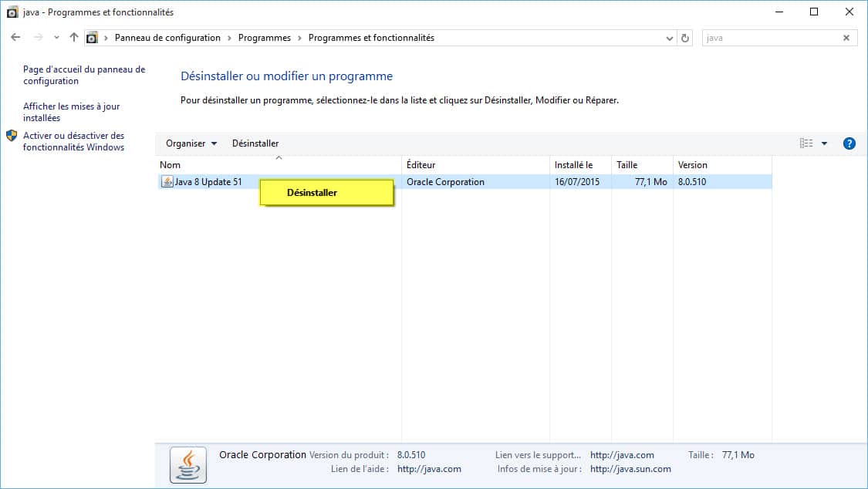Refresh the programs list
This screenshot has width=868, height=489.
pos(685,38)
